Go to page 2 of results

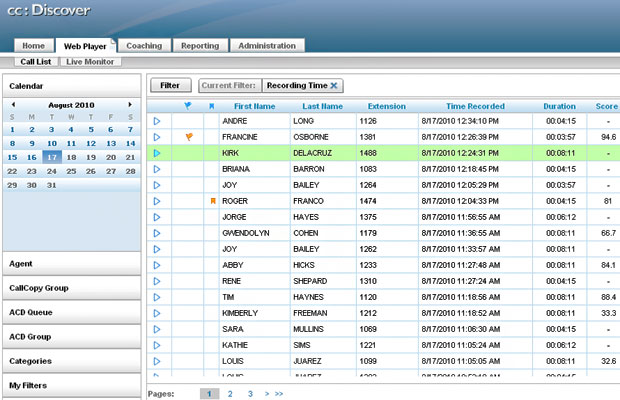(230, 394)
